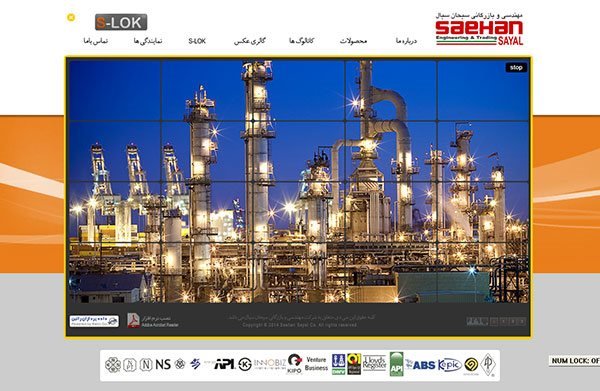The width and height of the screenshot is (600, 391).
Task: Click the INNOBIZ logo
Action: (x=270, y=363)
